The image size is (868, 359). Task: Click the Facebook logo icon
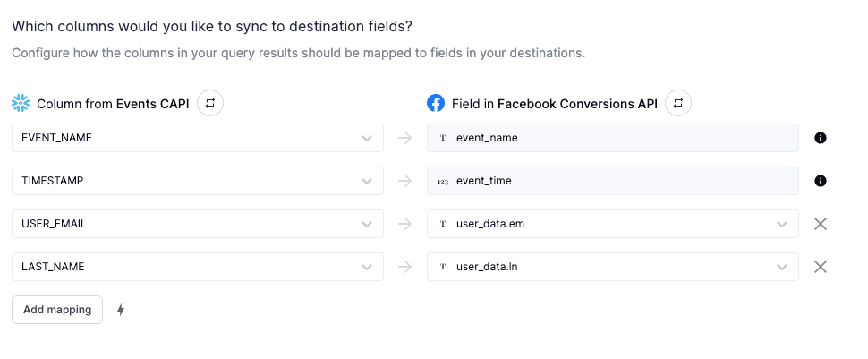click(x=436, y=103)
